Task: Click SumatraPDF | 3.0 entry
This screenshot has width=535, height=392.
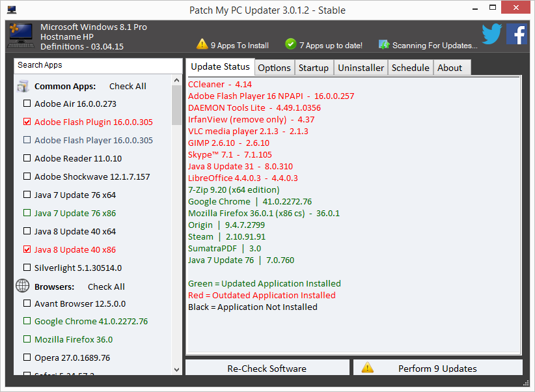Action: click(225, 248)
